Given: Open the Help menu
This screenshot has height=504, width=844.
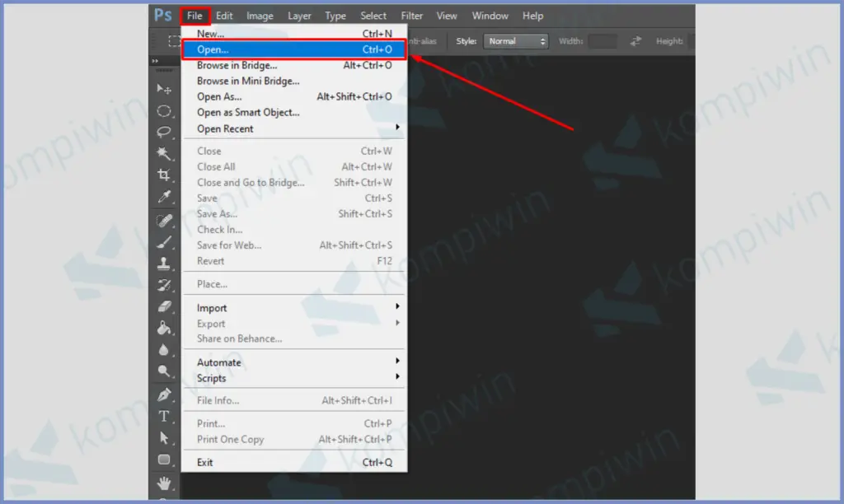Looking at the screenshot, I should click(533, 16).
